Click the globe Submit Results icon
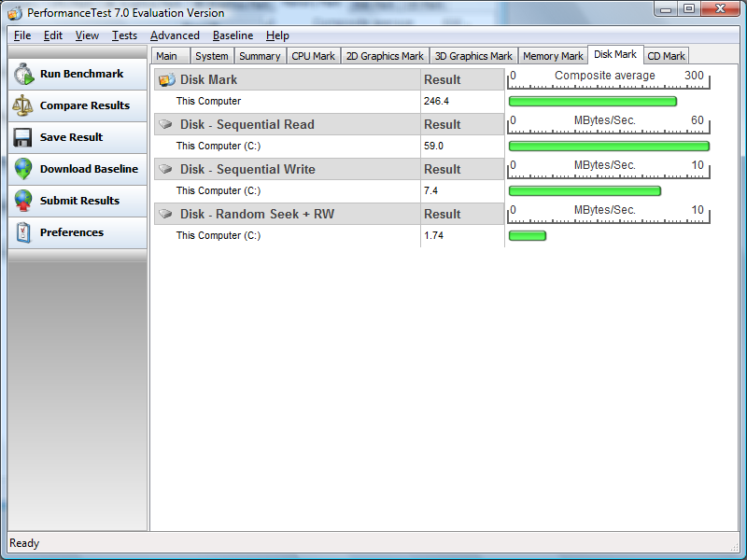 click(23, 202)
